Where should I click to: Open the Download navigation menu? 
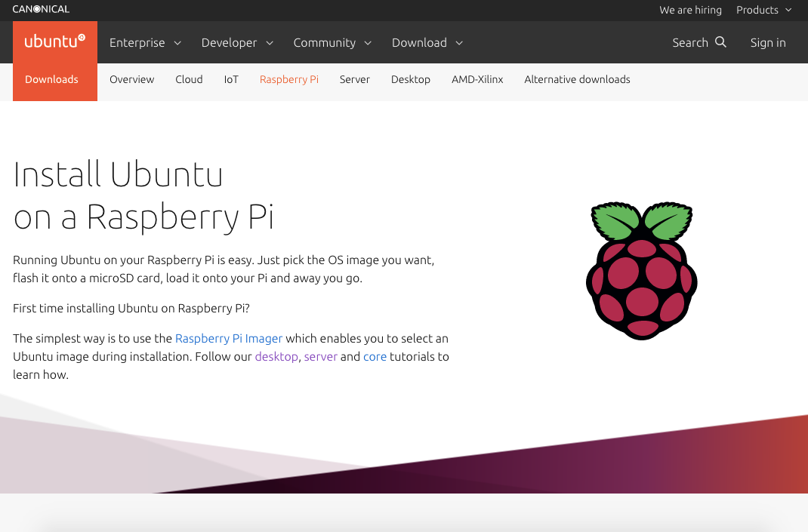click(x=419, y=43)
